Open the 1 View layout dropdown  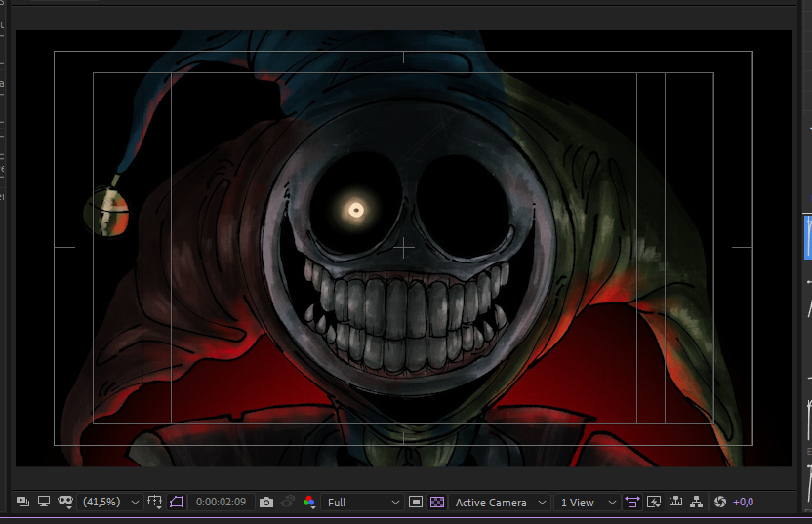point(588,503)
